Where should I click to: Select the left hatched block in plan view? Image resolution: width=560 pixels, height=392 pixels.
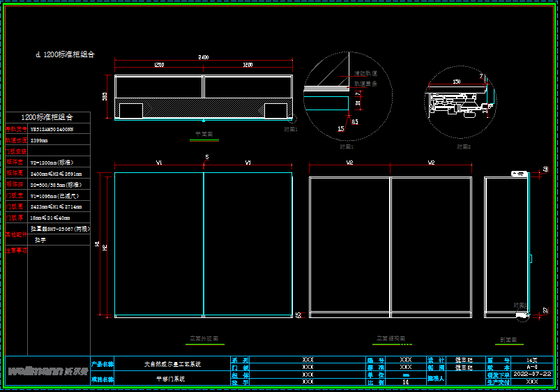pyautogui.click(x=131, y=110)
